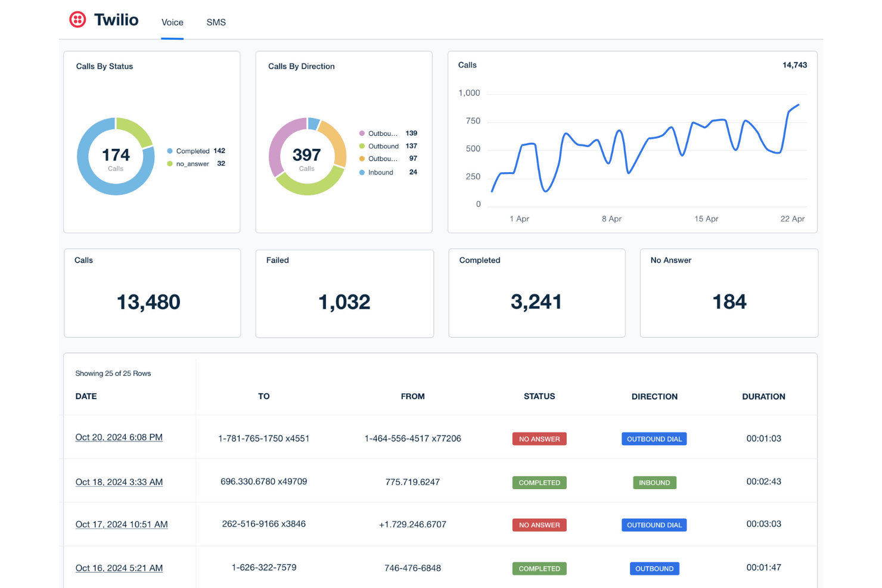Click COMPLETED badge in Oct 16 row

[x=539, y=568]
